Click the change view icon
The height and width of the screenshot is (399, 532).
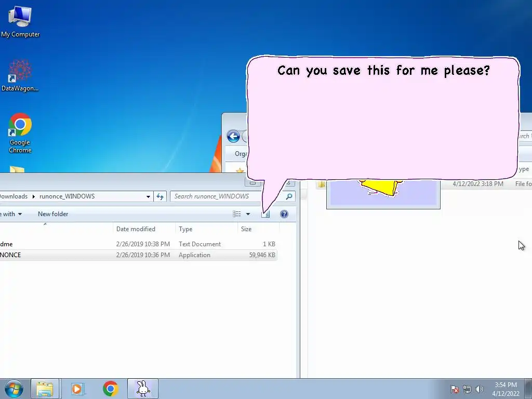pos(236,214)
